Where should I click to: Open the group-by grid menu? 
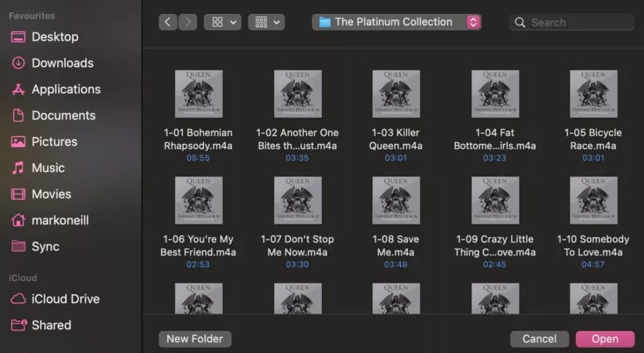(x=261, y=22)
